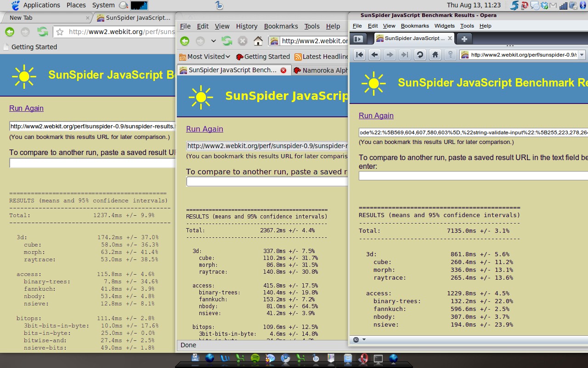Expand the Firefox back history dropdown arrow
This screenshot has height=368, width=588.
[x=214, y=41]
